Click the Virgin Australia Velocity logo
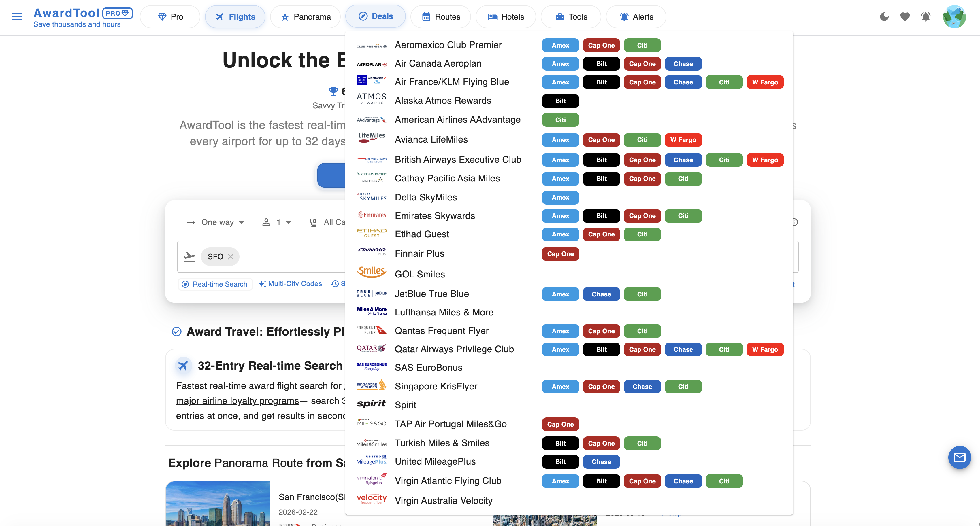980x526 pixels. coord(372,499)
